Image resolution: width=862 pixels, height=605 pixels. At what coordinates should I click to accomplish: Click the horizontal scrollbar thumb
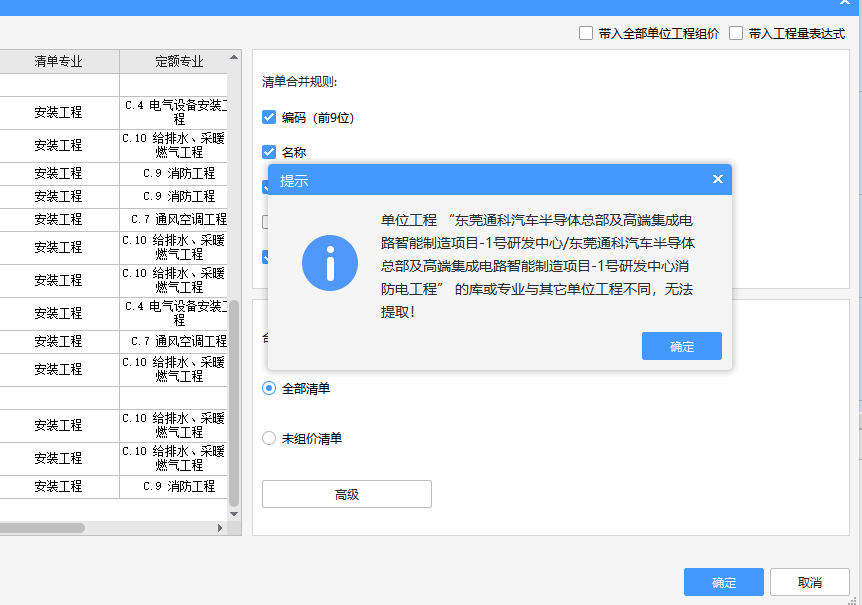click(x=42, y=528)
